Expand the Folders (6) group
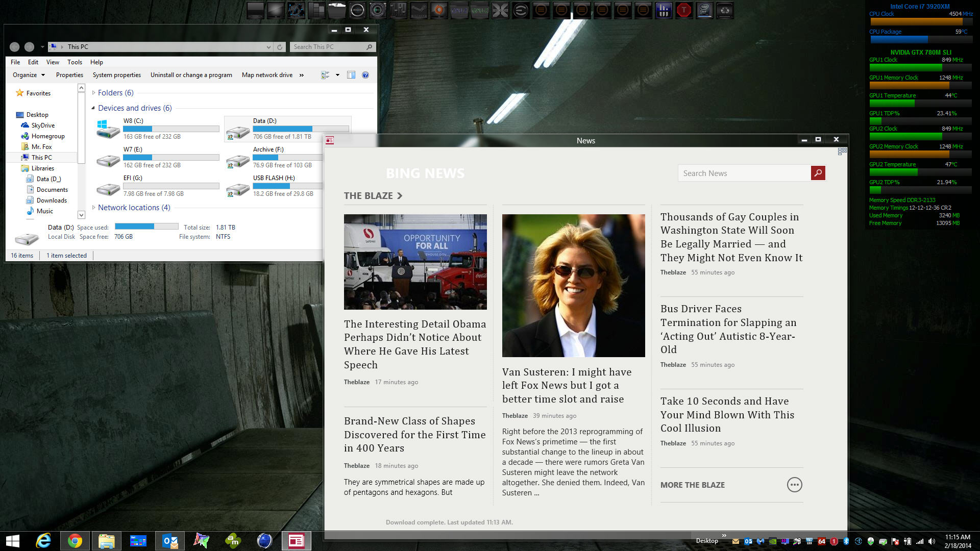This screenshot has width=980, height=551. click(93, 93)
